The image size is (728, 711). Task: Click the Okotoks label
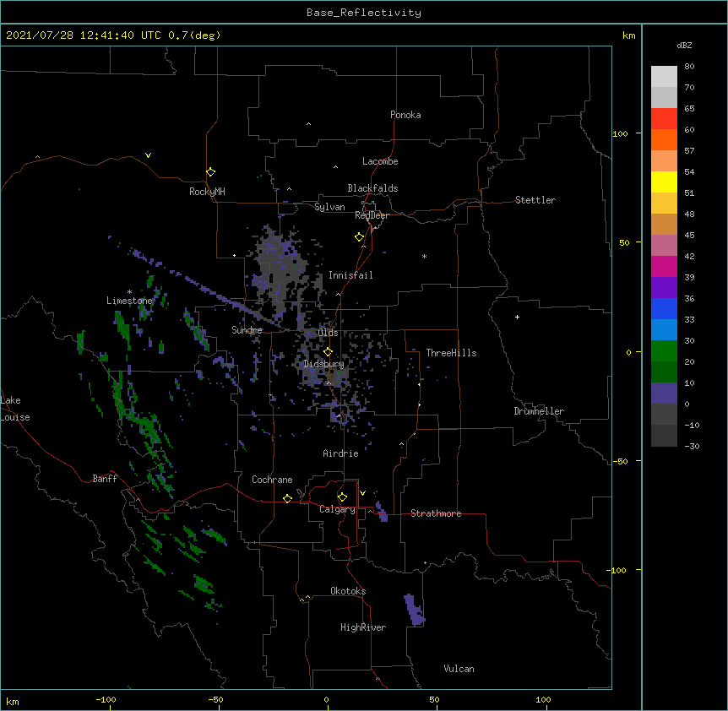pos(348,591)
